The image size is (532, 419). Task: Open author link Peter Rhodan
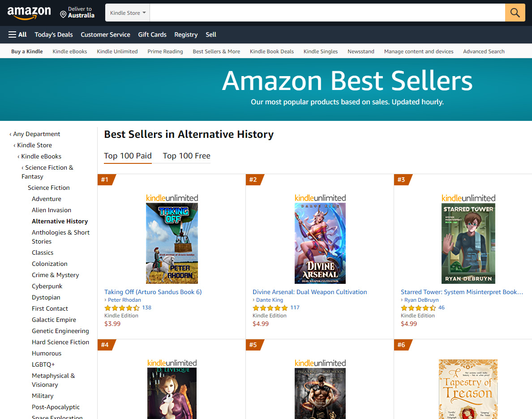124,300
